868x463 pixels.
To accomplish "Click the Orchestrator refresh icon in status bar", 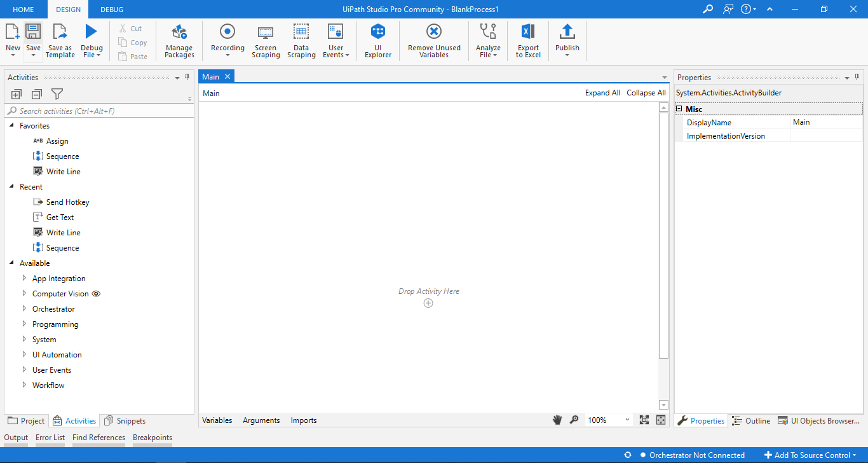I will tap(628, 455).
